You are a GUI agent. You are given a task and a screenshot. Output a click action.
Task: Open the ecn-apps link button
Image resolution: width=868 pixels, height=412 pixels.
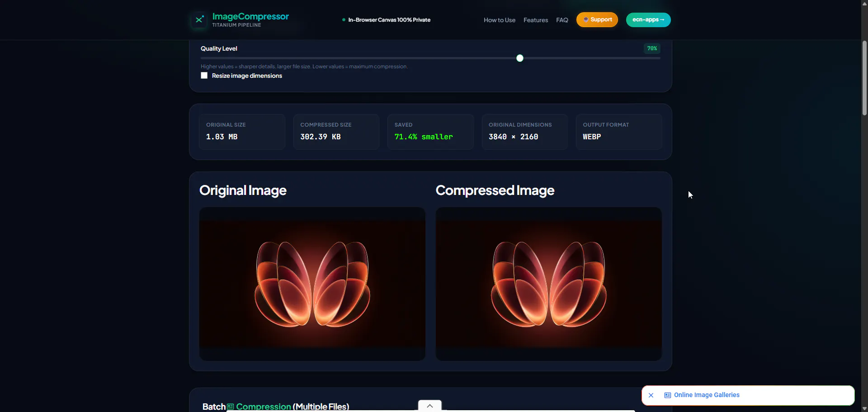[x=648, y=19]
